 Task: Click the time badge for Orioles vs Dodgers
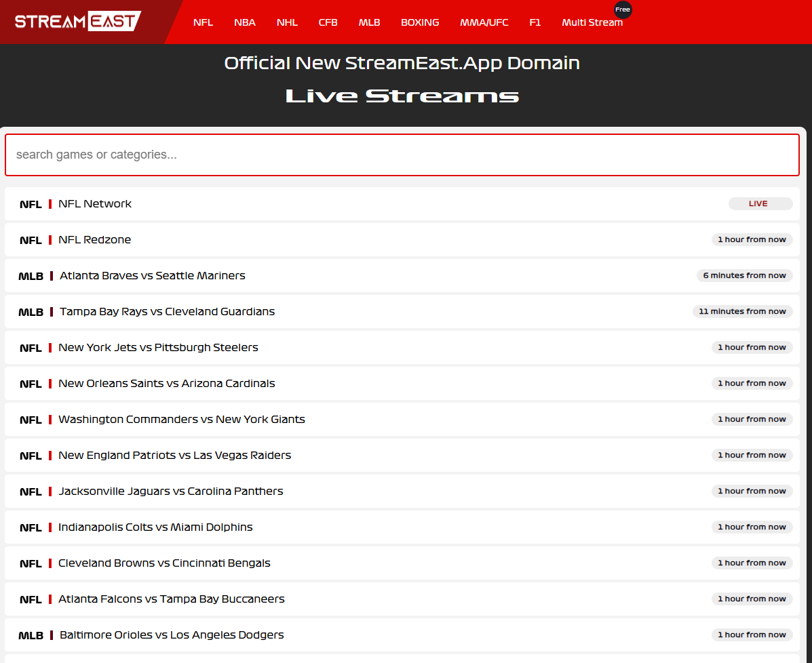pyautogui.click(x=752, y=635)
